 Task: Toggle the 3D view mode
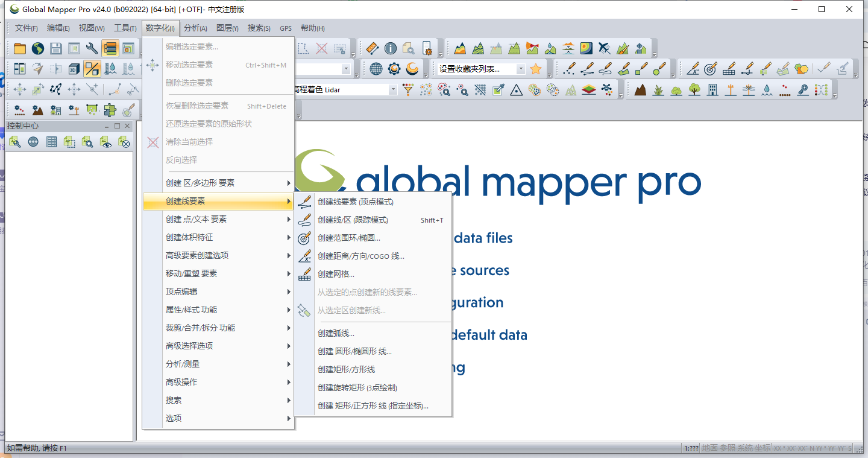pos(74,69)
